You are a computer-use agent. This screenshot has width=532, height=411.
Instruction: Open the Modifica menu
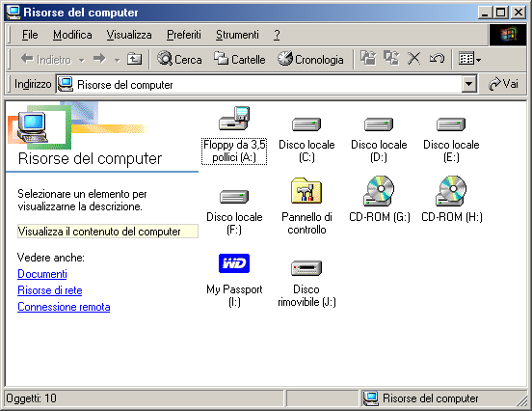(x=72, y=35)
